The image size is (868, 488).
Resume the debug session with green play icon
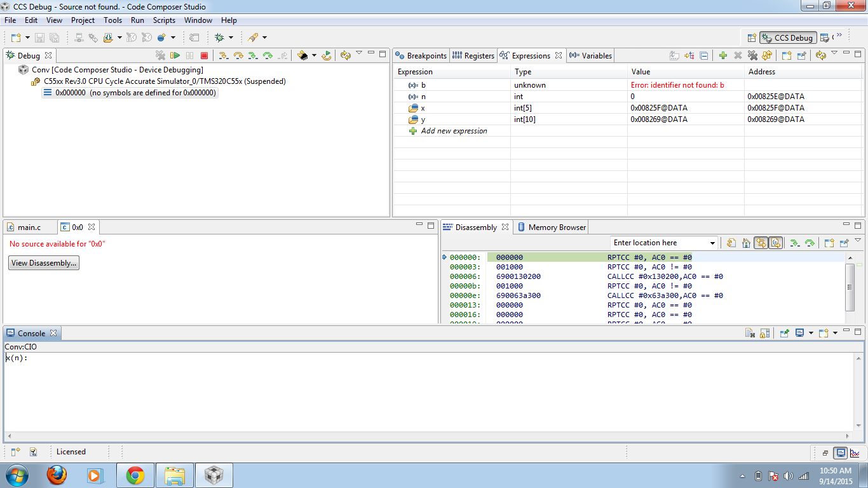[x=174, y=55]
